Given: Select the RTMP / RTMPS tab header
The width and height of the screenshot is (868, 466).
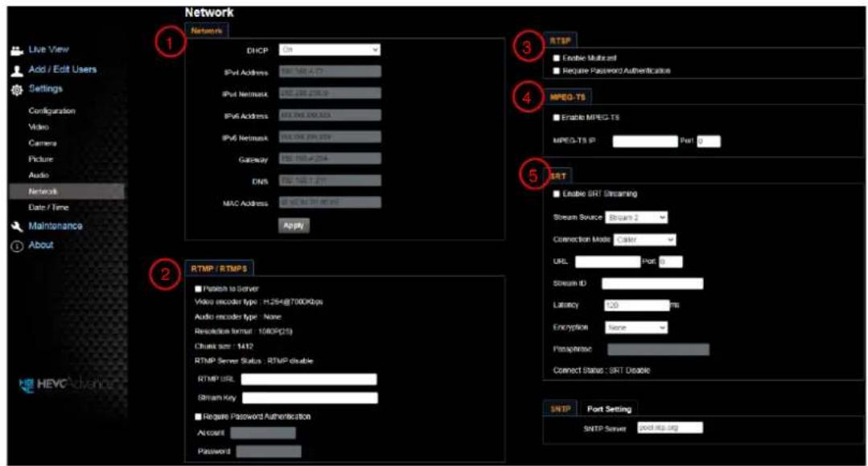Looking at the screenshot, I should (220, 268).
